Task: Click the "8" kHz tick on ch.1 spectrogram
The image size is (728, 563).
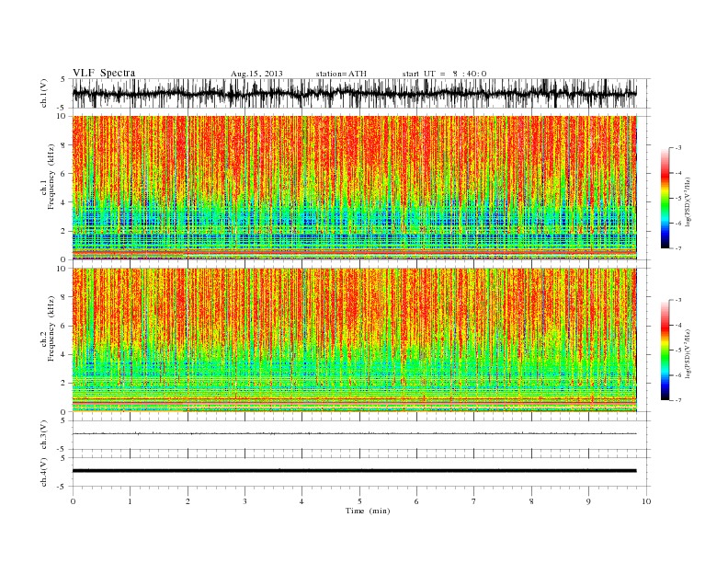Action: tap(64, 145)
